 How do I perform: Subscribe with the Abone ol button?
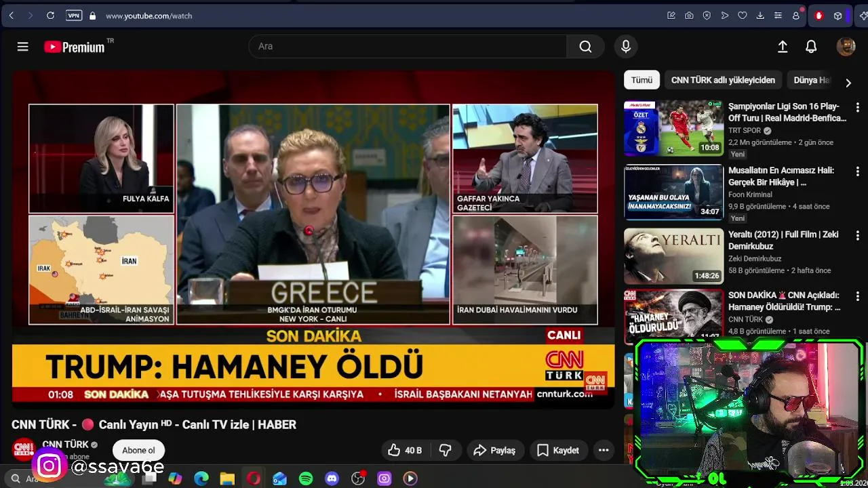coord(138,450)
